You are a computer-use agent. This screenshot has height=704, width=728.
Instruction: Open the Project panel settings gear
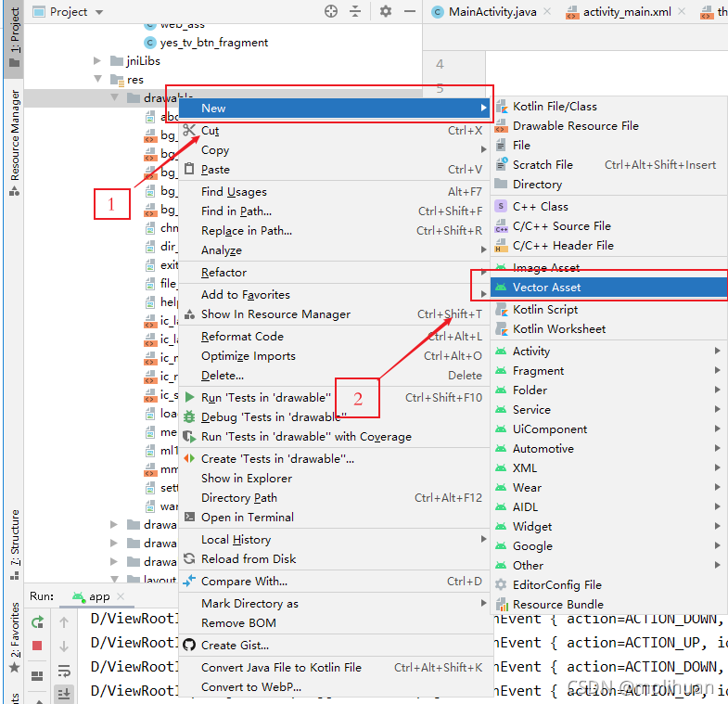click(386, 11)
